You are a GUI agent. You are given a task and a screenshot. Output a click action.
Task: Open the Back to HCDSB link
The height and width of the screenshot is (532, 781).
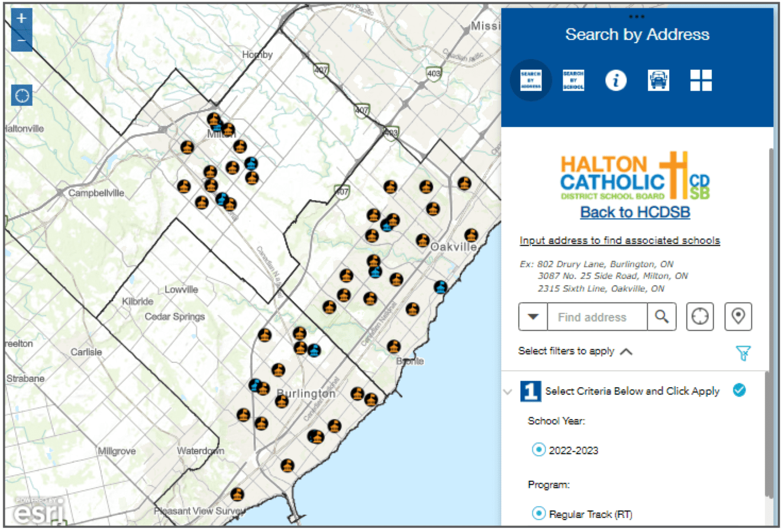click(634, 212)
